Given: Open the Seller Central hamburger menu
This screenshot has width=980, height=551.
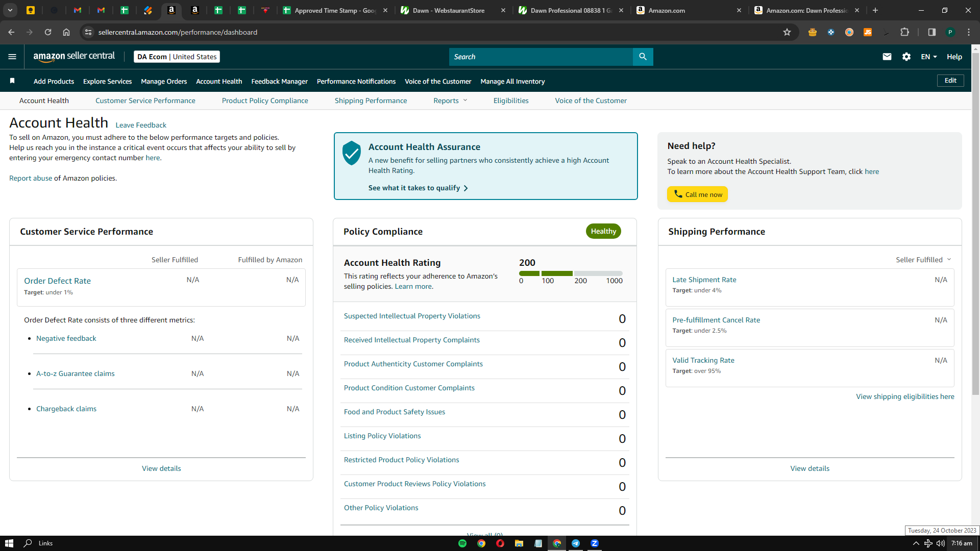Looking at the screenshot, I should 12,57.
